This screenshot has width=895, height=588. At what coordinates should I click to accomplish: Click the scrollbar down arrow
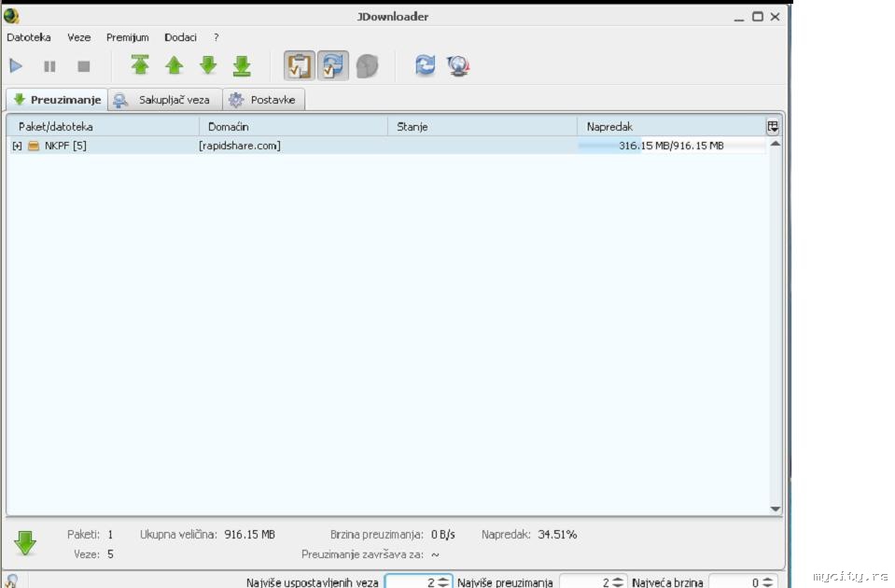776,509
